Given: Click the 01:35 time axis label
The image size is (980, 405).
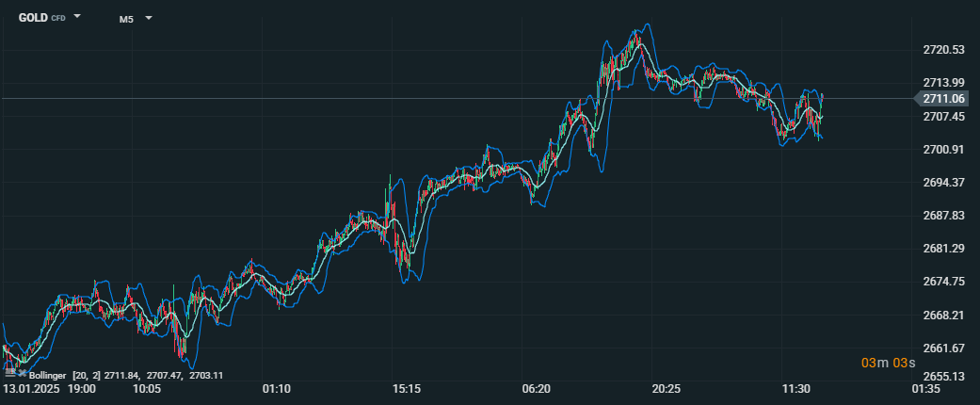Looking at the screenshot, I should pos(925,388).
